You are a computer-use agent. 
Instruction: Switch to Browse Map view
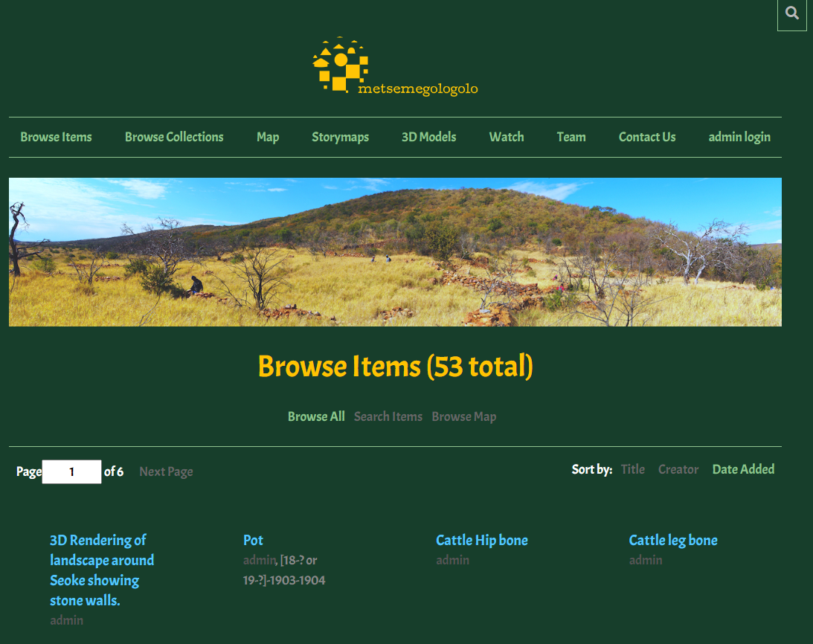464,417
